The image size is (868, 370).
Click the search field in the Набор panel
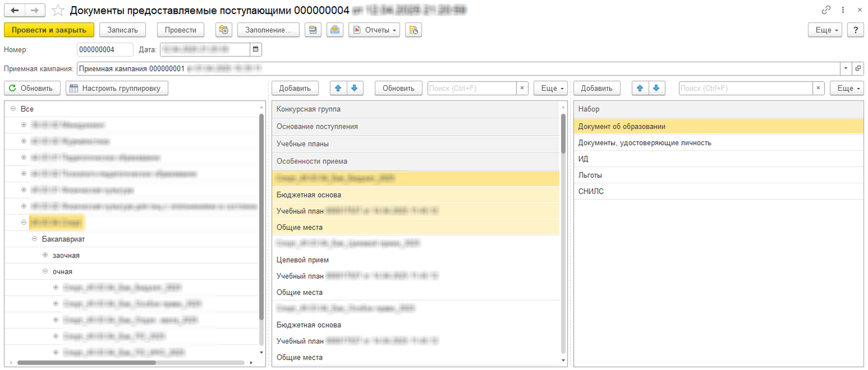[x=745, y=88]
